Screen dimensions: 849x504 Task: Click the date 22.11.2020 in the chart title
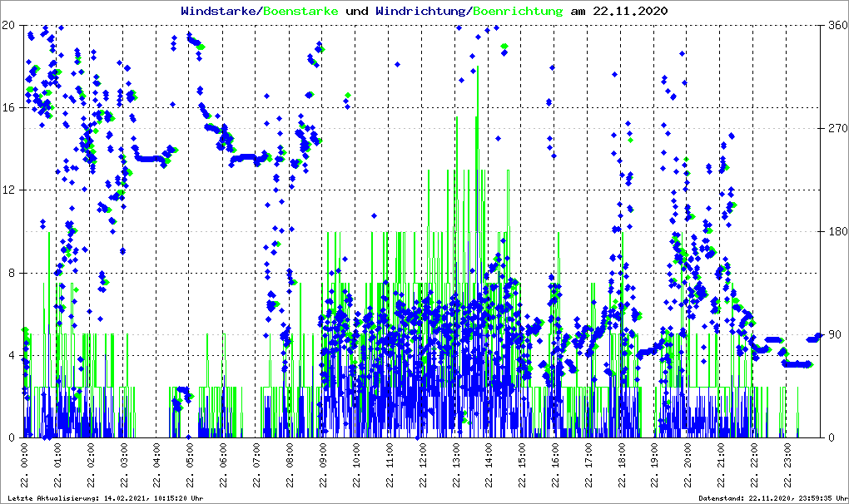tap(629, 12)
